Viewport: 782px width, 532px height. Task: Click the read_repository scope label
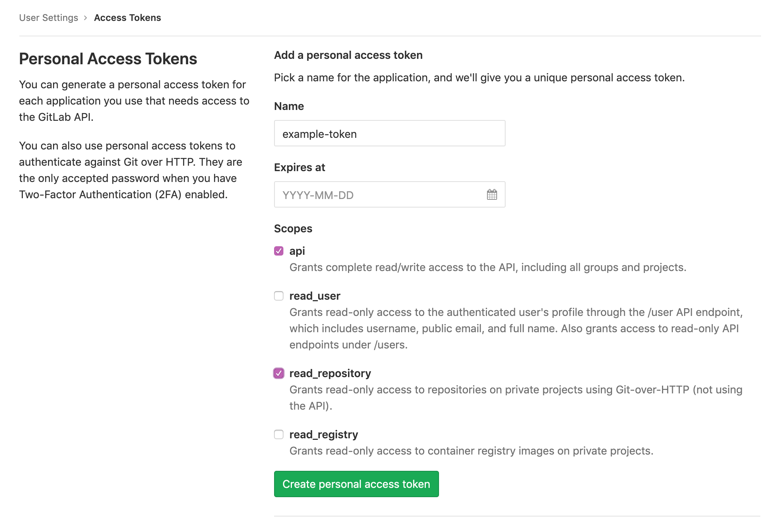coord(330,373)
